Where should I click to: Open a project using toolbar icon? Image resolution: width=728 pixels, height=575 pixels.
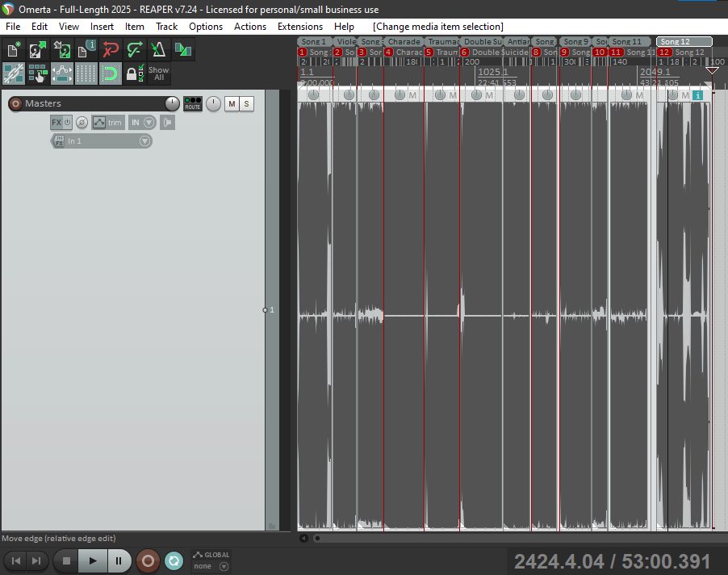click(38, 50)
